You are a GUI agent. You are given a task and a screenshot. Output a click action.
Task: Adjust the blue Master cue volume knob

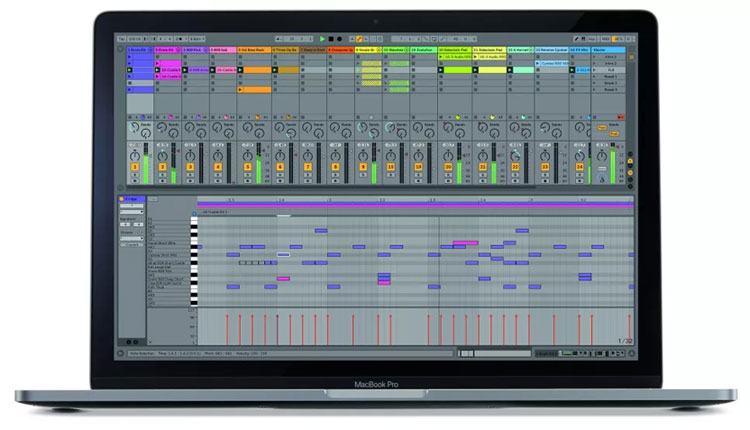click(x=602, y=178)
